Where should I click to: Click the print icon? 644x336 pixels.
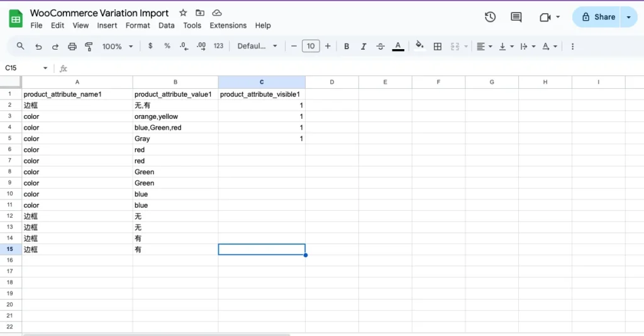click(x=72, y=47)
